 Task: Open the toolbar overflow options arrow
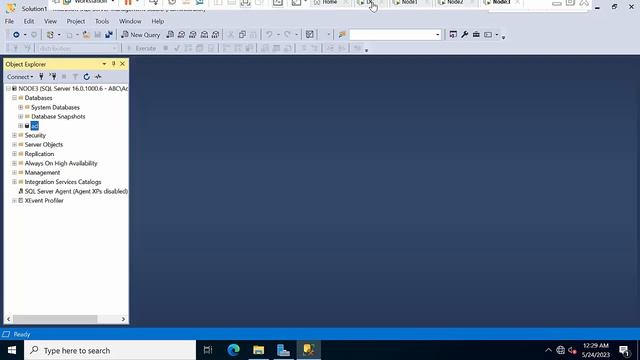tap(503, 37)
